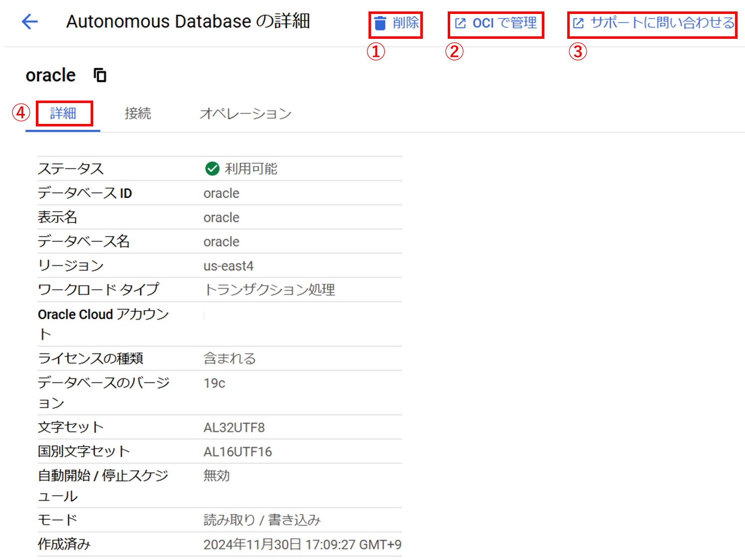The width and height of the screenshot is (745, 560).
Task: Click the データベース ID value oracle
Action: [x=221, y=193]
